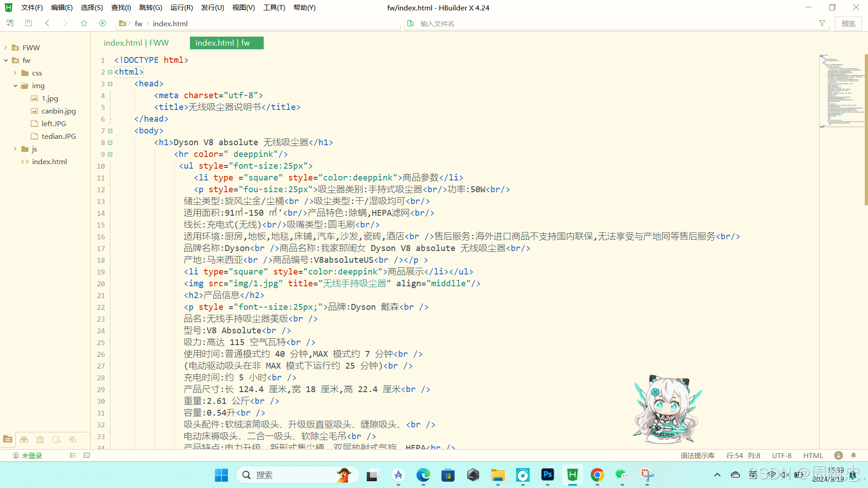Click fw in the breadcrumb path

tap(138, 24)
